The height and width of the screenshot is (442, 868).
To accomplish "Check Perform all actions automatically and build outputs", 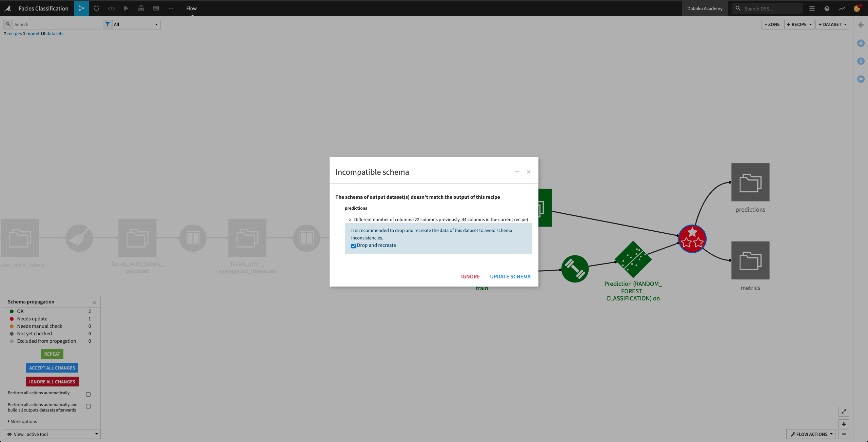I will point(88,406).
